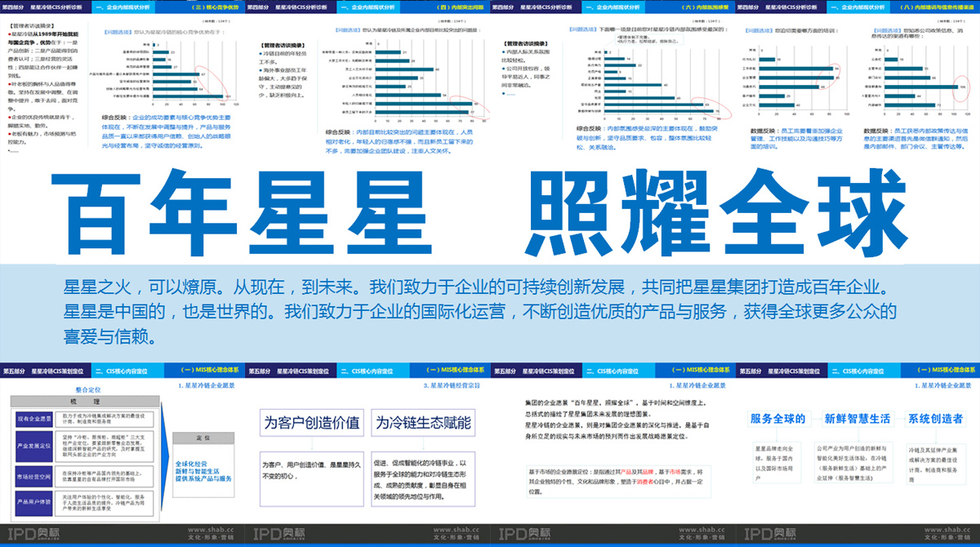Click the 百年星星 照耀全球 headline
Image resolution: width=980 pixels, height=547 pixels.
[x=488, y=215]
